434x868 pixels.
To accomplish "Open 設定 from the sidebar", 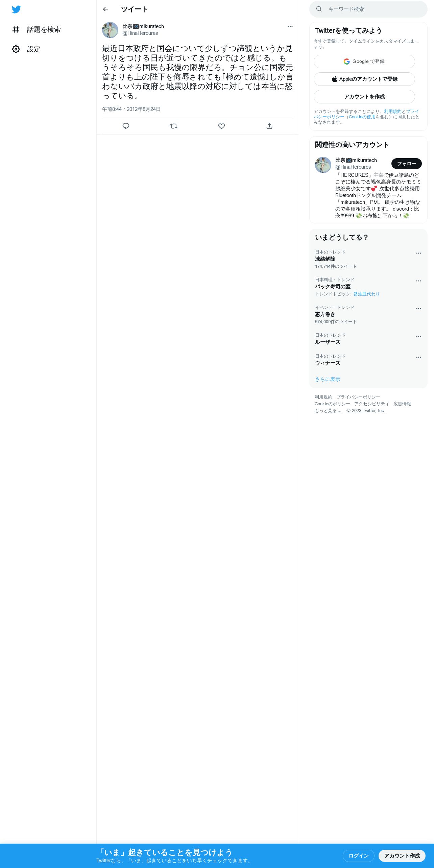I will (x=26, y=49).
